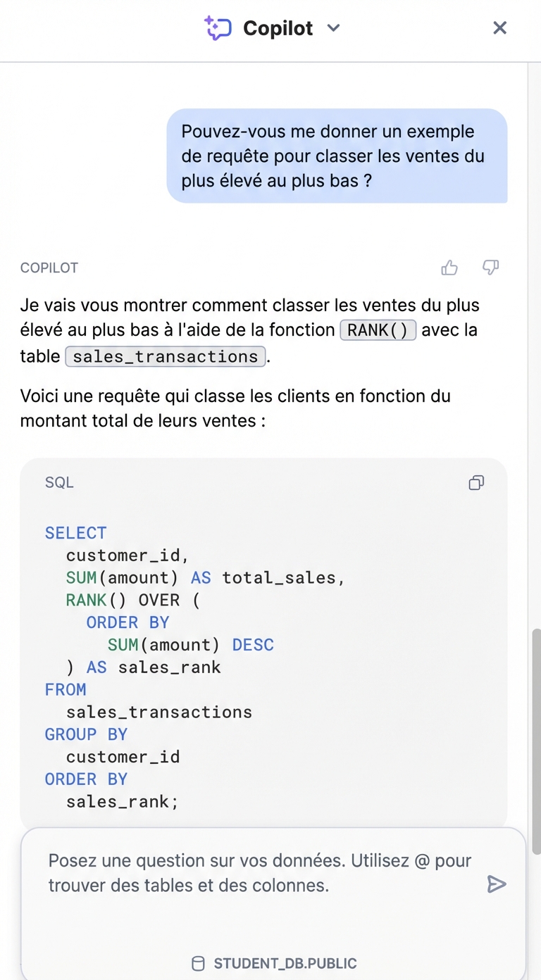The width and height of the screenshot is (541, 980).
Task: Click the final 'sales_rank;' line
Action: [x=123, y=802]
